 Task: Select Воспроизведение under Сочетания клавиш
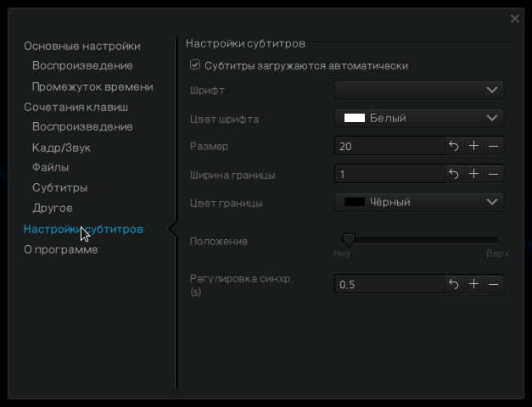pos(82,127)
